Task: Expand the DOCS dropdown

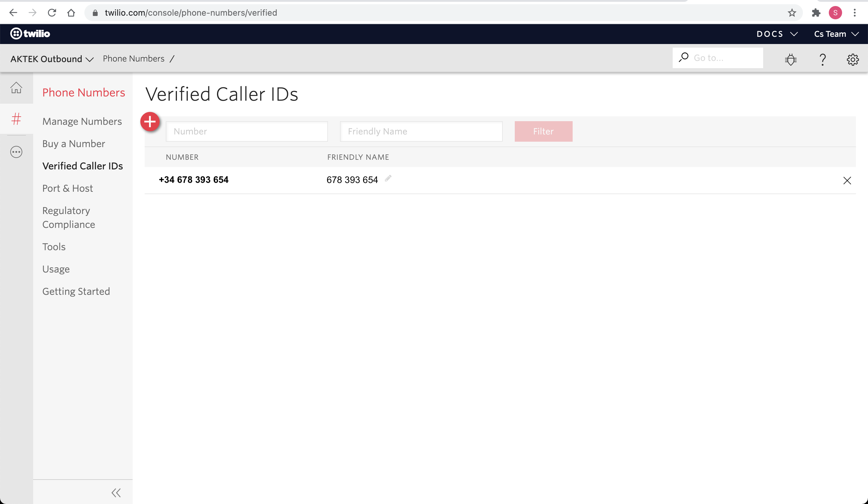Action: pyautogui.click(x=777, y=34)
